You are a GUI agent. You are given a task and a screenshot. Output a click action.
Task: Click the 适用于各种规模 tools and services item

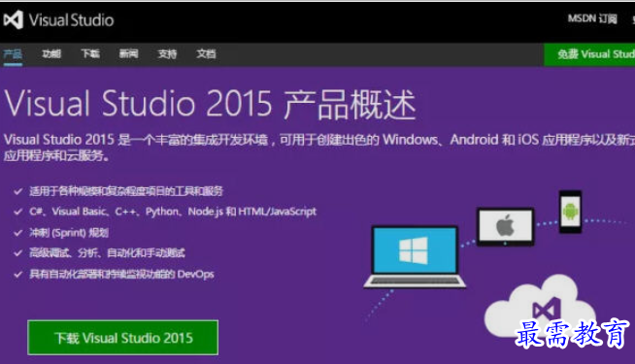point(126,191)
